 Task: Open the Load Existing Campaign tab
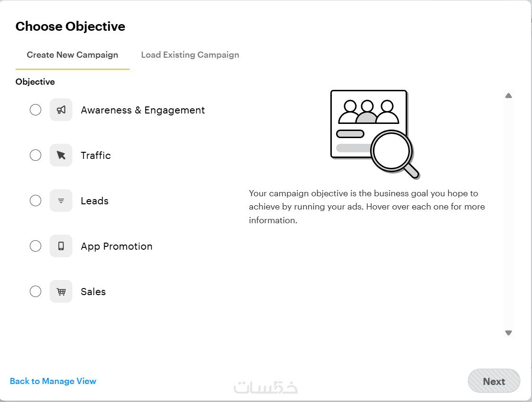(190, 55)
